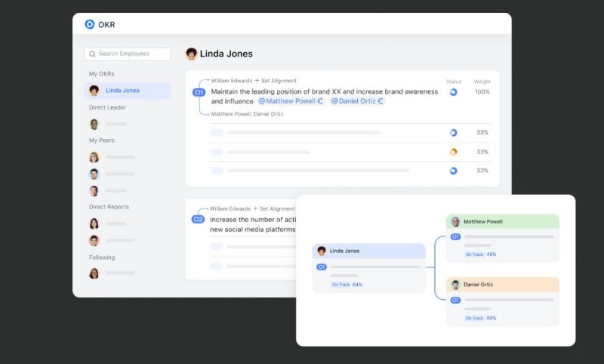
Task: Click O1 badge in Linda Jones card
Action: (x=322, y=267)
